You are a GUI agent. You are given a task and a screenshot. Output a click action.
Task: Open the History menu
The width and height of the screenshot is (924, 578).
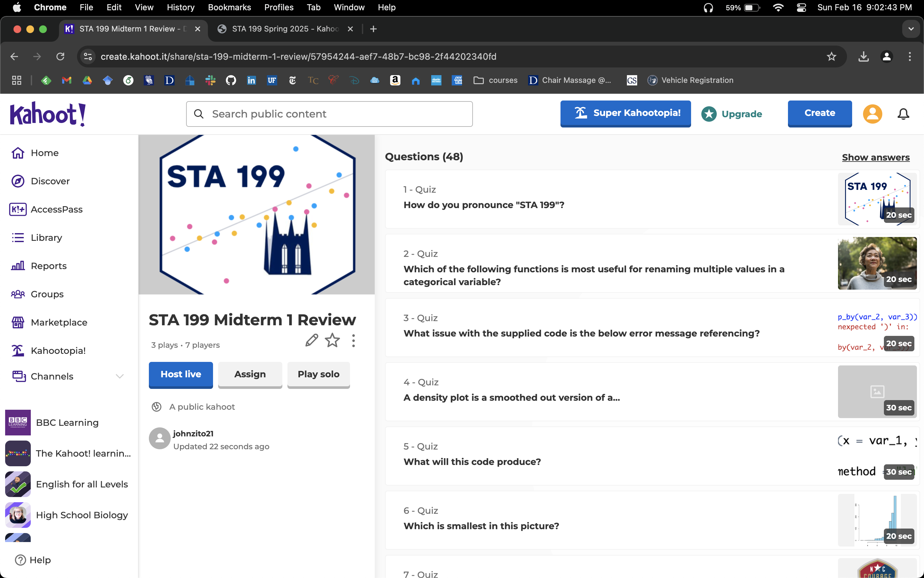(x=181, y=8)
